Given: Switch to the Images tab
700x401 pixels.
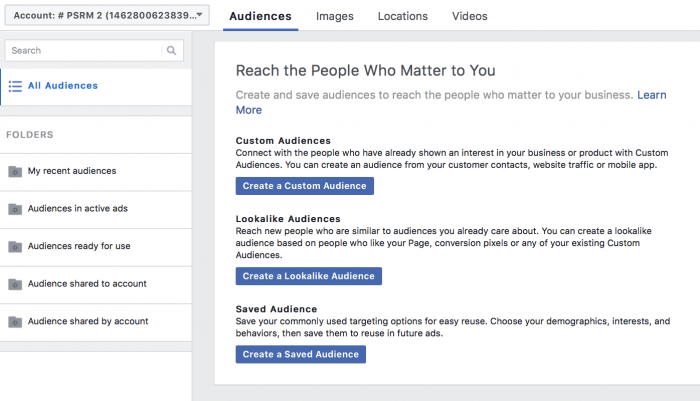Looking at the screenshot, I should (334, 16).
